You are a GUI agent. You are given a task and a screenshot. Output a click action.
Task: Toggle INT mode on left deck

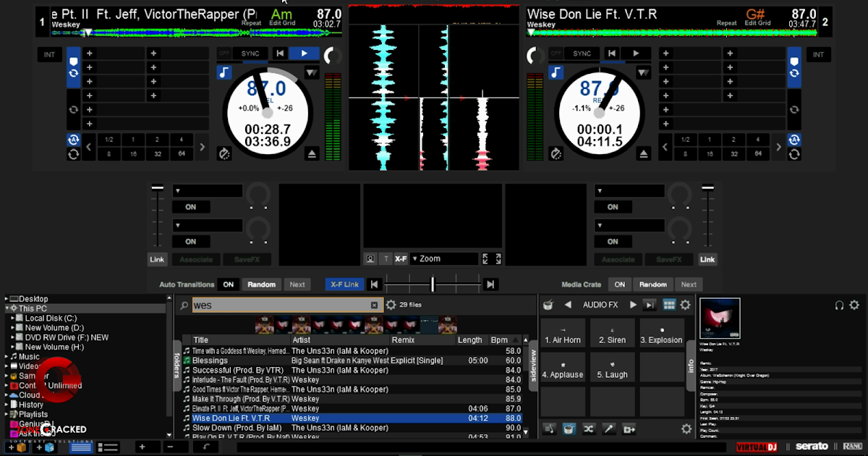pos(49,54)
